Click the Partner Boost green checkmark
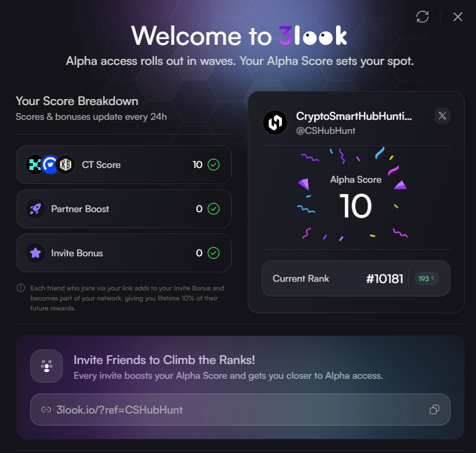 point(214,209)
